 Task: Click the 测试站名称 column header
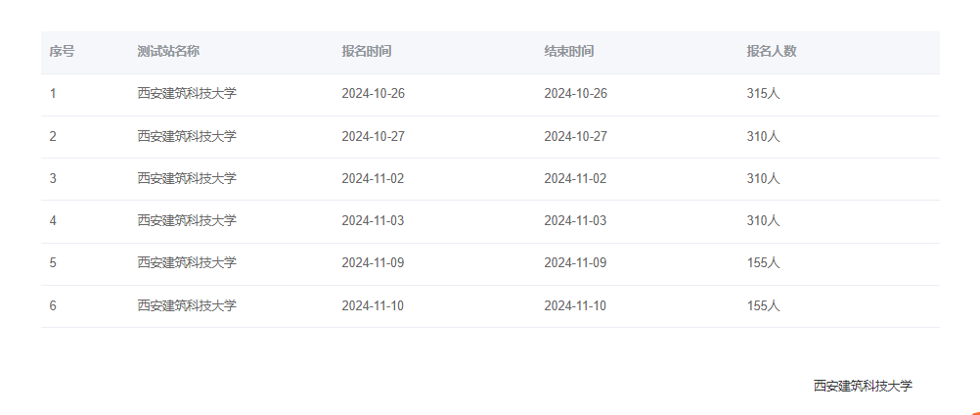click(x=168, y=51)
